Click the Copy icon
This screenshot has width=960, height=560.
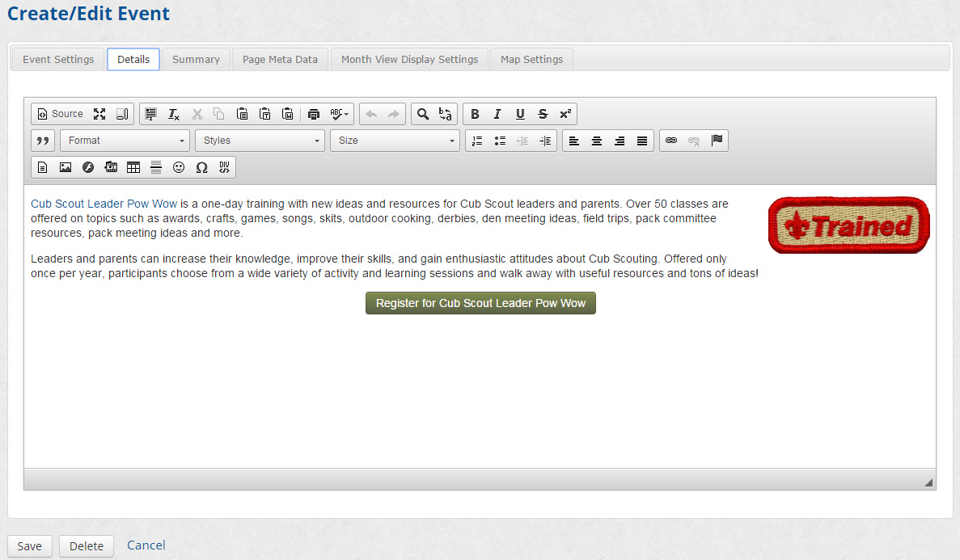pyautogui.click(x=218, y=114)
